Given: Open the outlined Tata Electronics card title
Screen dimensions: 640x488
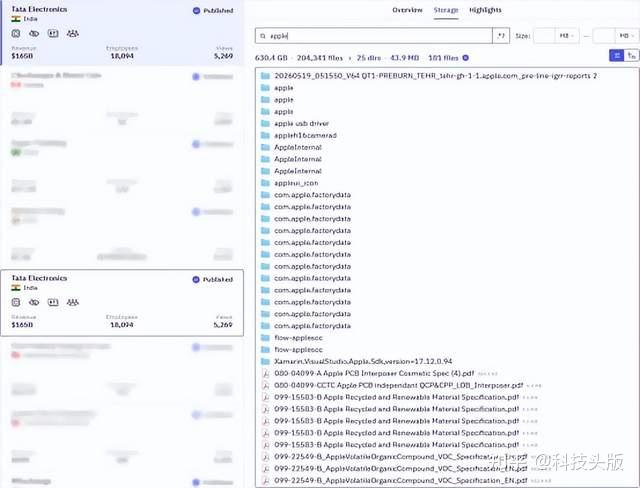Looking at the screenshot, I should tap(39, 278).
